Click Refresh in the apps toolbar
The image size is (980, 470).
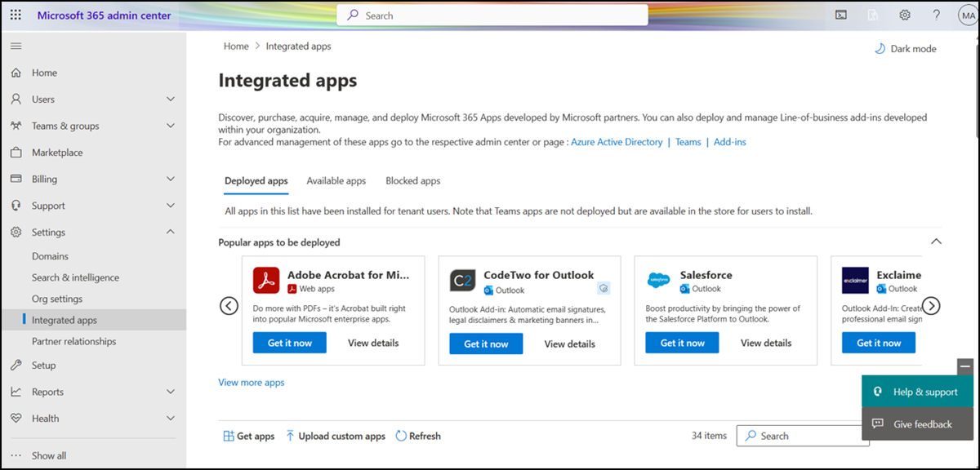tap(418, 437)
